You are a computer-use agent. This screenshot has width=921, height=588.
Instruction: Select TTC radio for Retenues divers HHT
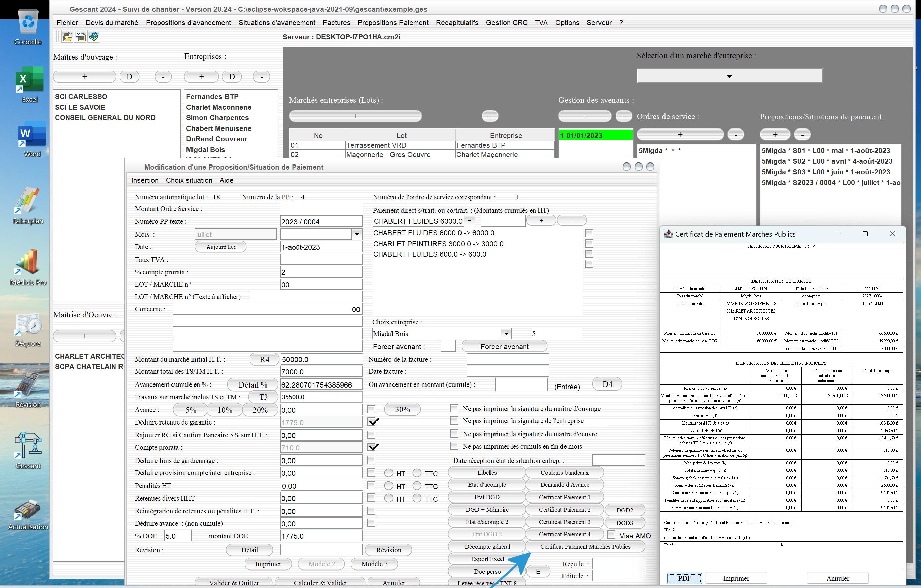click(x=417, y=498)
